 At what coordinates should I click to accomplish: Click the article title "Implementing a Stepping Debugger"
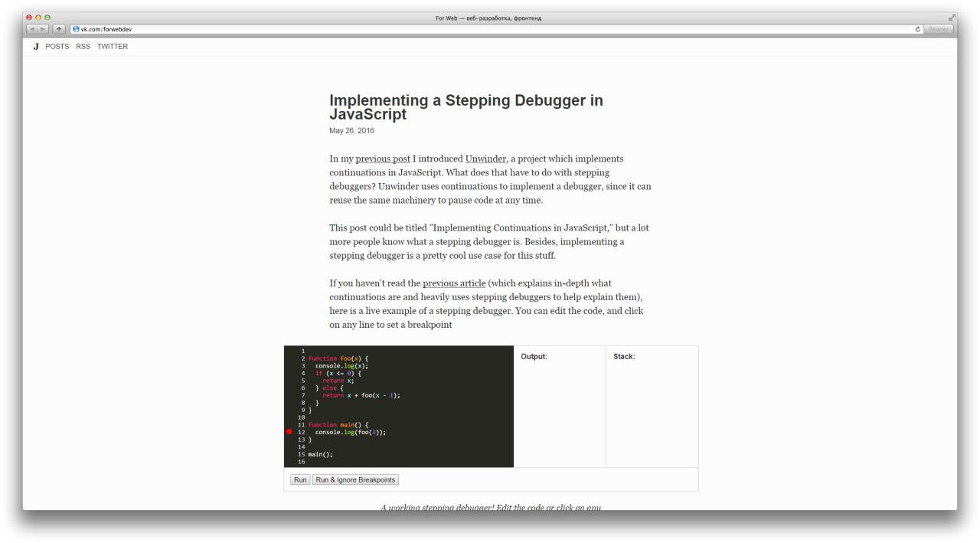[x=466, y=107]
